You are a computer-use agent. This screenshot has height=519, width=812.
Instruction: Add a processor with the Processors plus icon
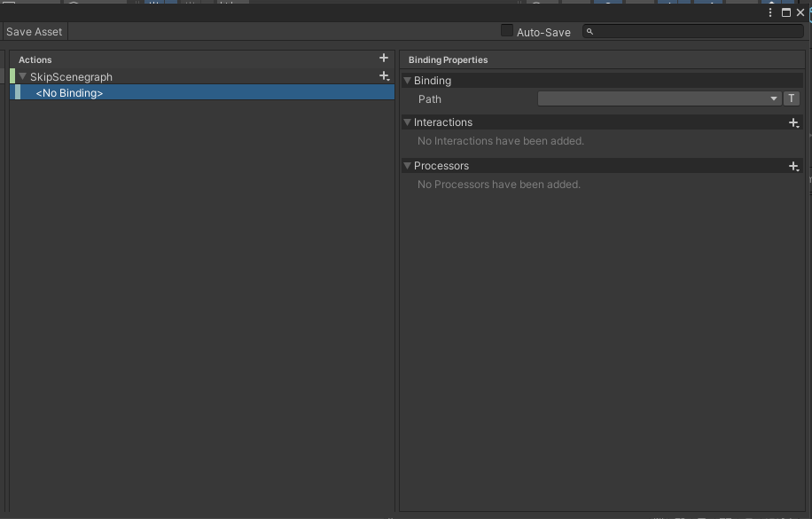click(793, 167)
